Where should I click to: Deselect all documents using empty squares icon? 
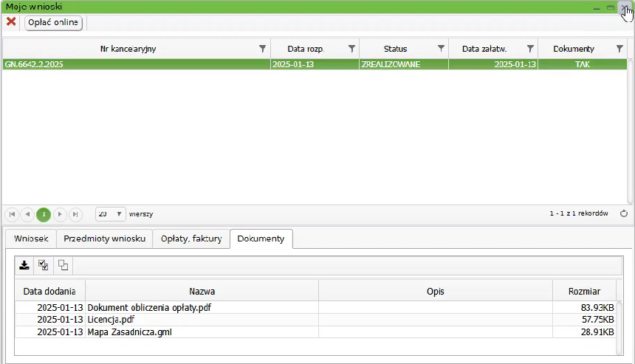63,266
